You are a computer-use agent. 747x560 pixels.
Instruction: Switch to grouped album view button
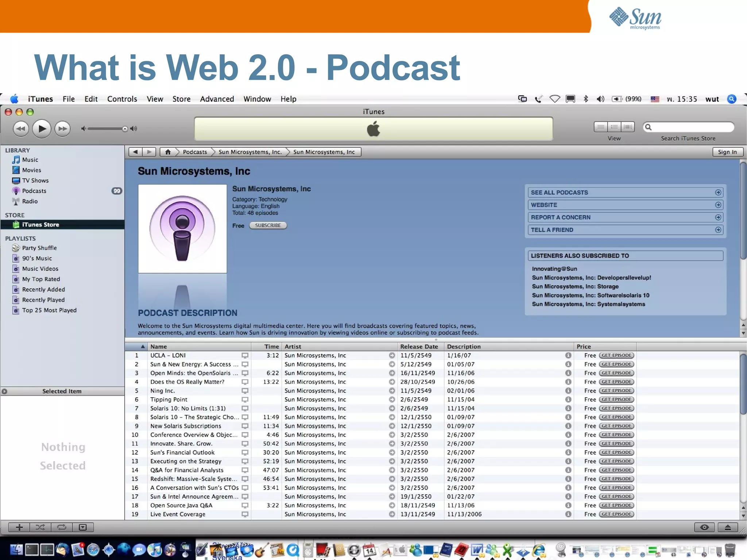tap(614, 127)
